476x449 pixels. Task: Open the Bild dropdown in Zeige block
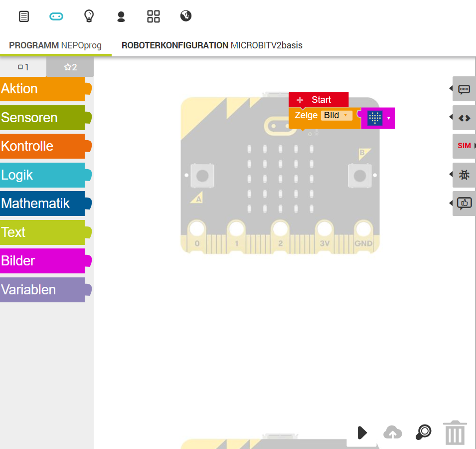tap(337, 116)
